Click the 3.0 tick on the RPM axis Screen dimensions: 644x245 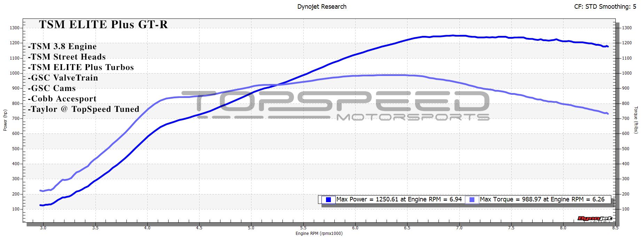pos(43,228)
